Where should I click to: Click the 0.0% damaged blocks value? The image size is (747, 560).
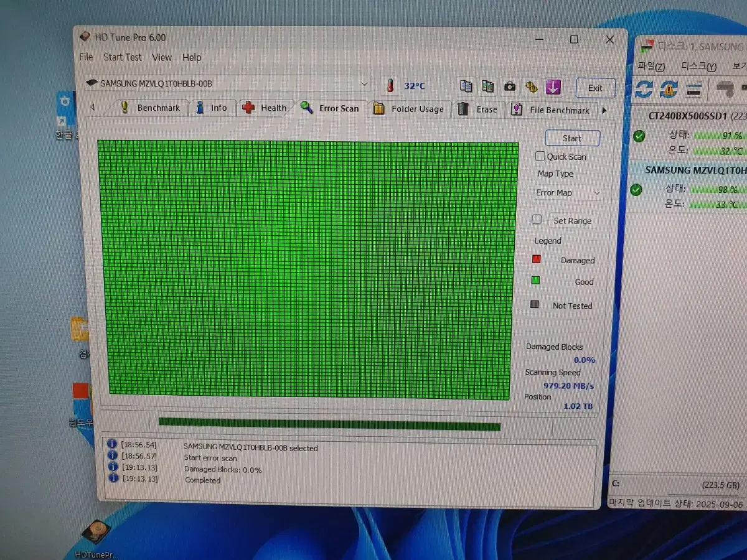point(584,360)
